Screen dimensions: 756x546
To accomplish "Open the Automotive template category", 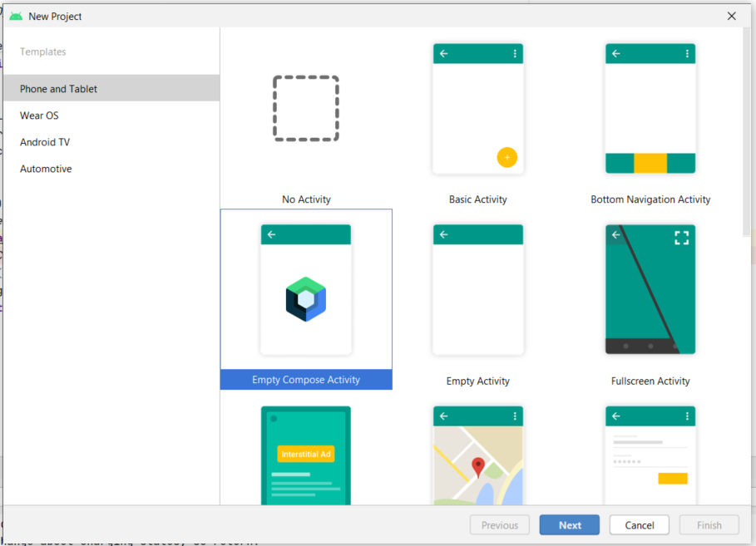I will coord(45,168).
